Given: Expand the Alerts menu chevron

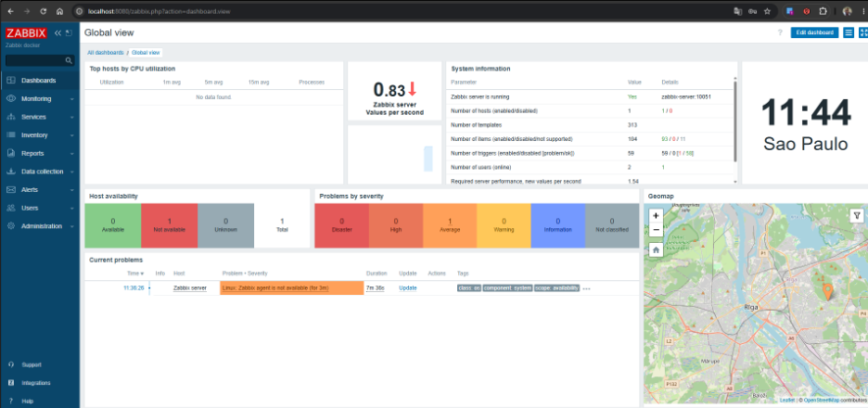Looking at the screenshot, I should pos(72,190).
